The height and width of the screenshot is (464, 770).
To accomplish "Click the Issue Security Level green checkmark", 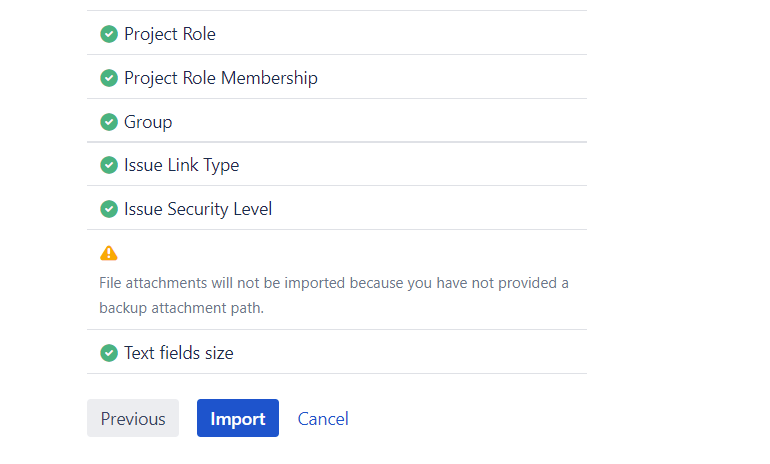I will 109,210.
